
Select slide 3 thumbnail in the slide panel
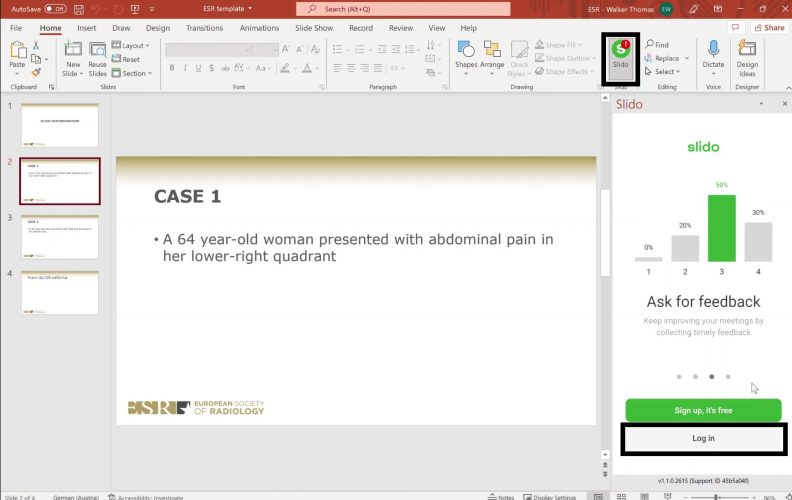pos(60,237)
